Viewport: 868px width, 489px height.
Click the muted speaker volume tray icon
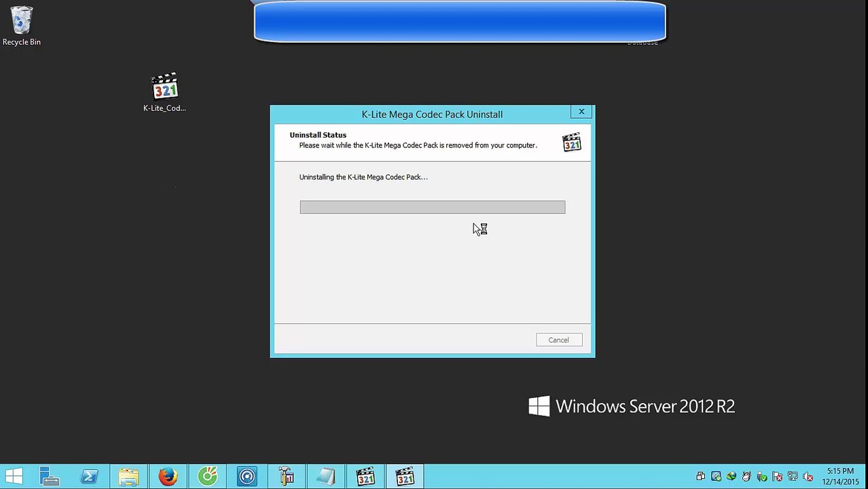click(808, 477)
